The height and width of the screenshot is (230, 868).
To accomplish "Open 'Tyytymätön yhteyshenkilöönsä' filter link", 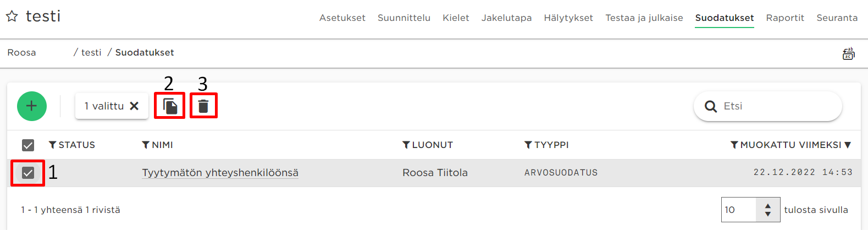I will click(220, 173).
